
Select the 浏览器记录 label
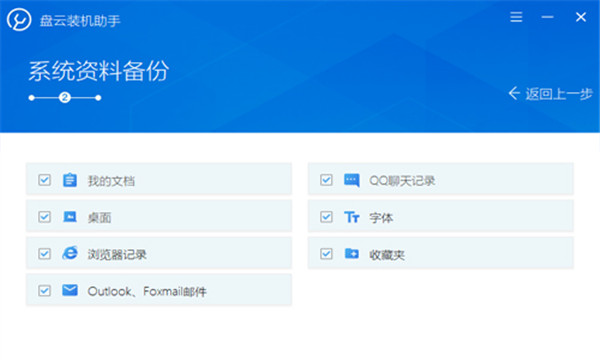point(117,254)
